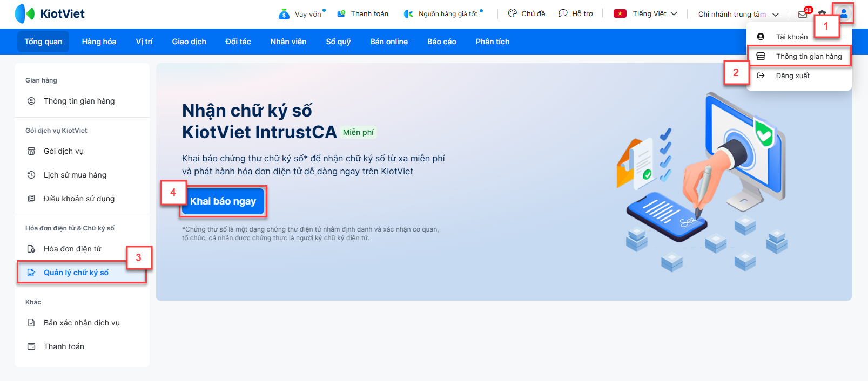Screen dimensions: 868x381
Task: Click the sidebar Thông tin gian hàng icon
Action: [x=31, y=101]
